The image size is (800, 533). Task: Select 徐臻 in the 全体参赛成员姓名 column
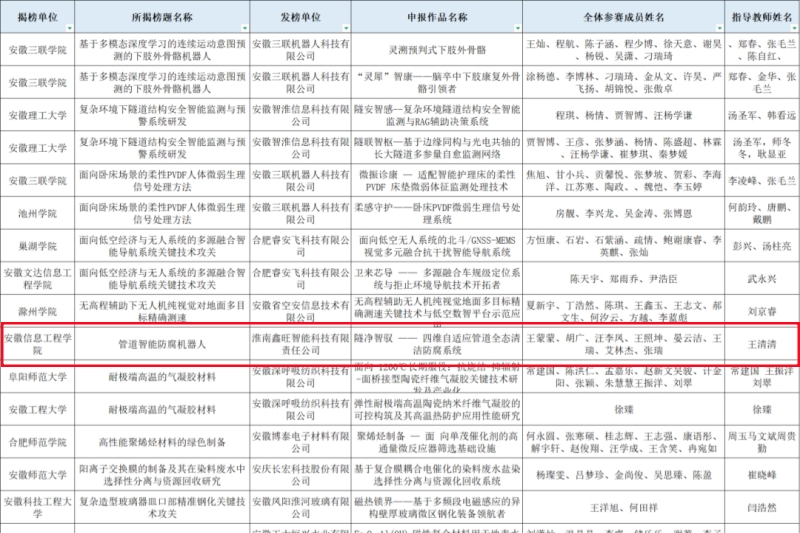point(623,409)
